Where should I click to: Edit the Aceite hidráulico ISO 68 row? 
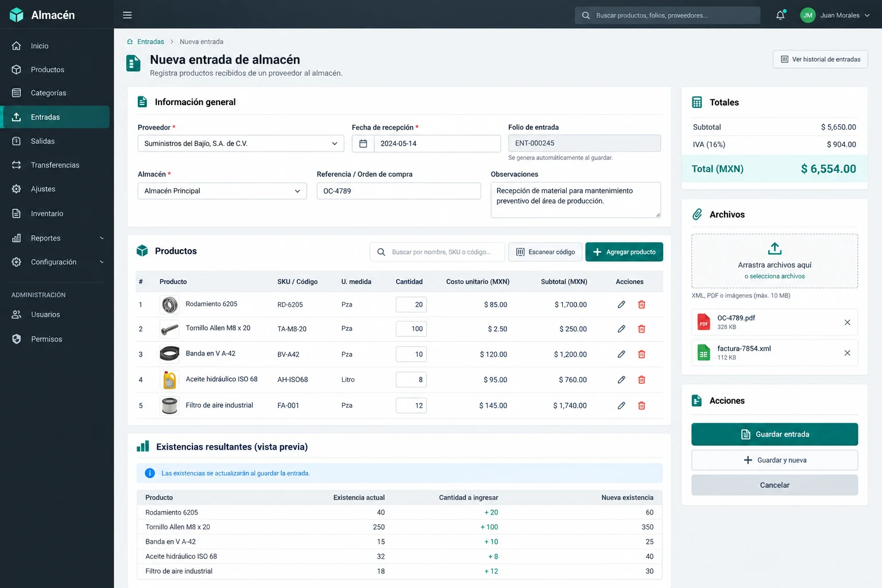coord(621,380)
